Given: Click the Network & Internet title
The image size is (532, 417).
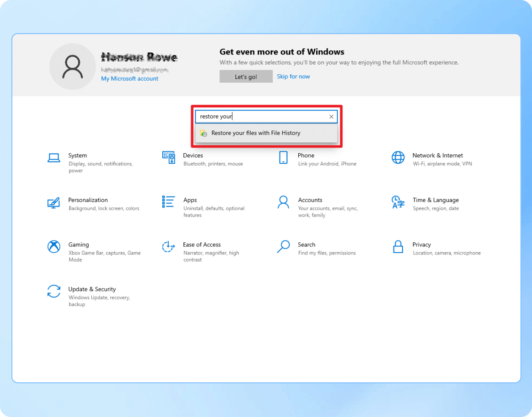Looking at the screenshot, I should (438, 155).
